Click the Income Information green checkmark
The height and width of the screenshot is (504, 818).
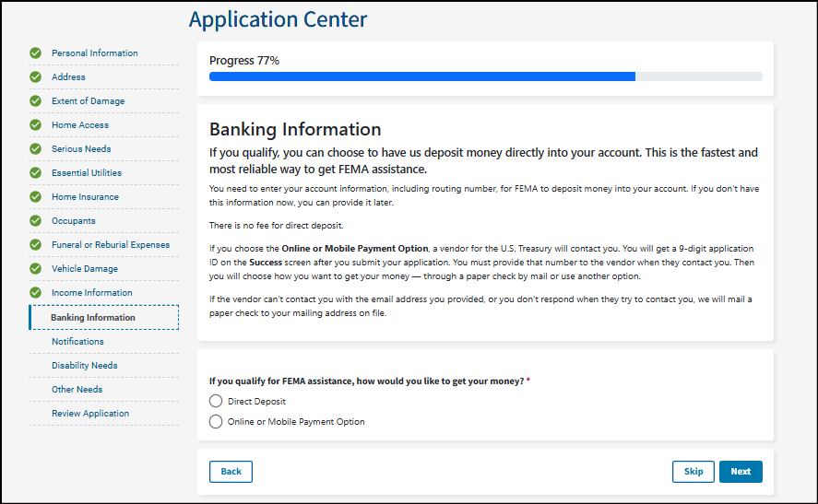point(35,293)
